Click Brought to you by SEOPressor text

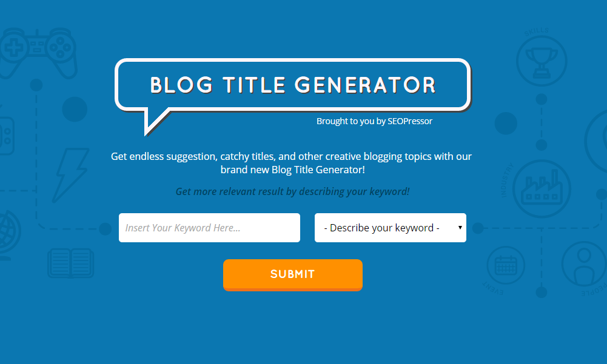click(x=374, y=121)
